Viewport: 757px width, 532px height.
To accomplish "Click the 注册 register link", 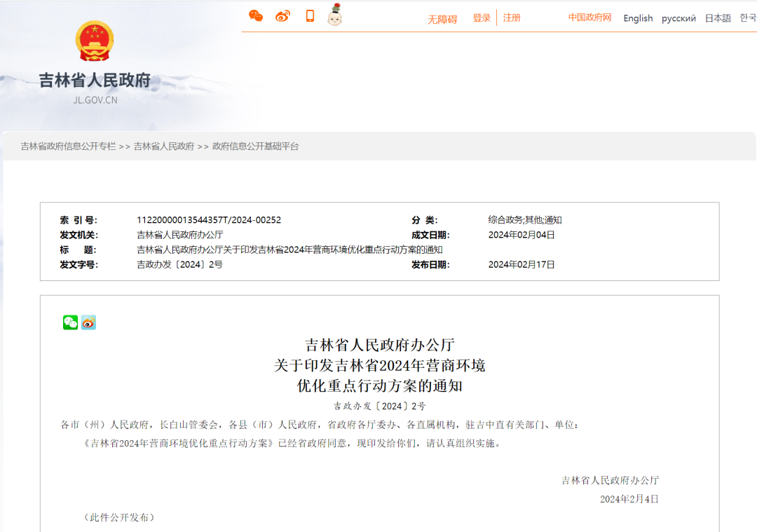I will pos(512,18).
